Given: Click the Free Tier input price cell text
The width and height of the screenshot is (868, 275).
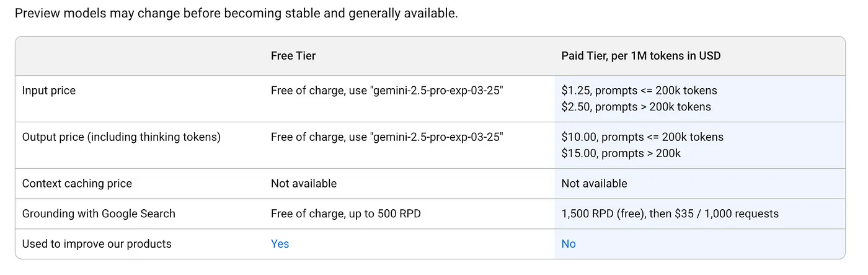Looking at the screenshot, I should [x=387, y=91].
